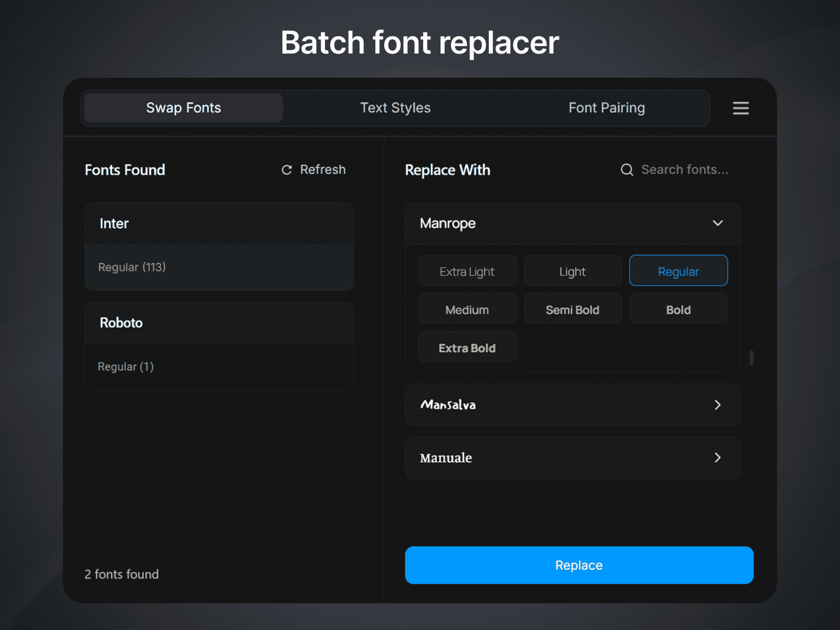Focus the Search fonts input field
This screenshot has height=630, width=840.
pos(685,170)
